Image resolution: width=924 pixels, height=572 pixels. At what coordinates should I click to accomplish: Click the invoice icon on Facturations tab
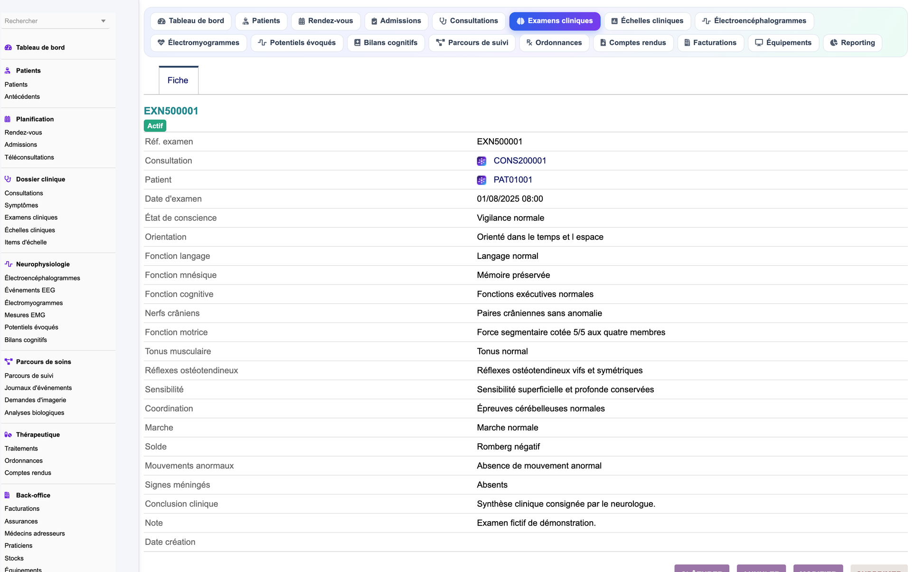click(x=687, y=43)
